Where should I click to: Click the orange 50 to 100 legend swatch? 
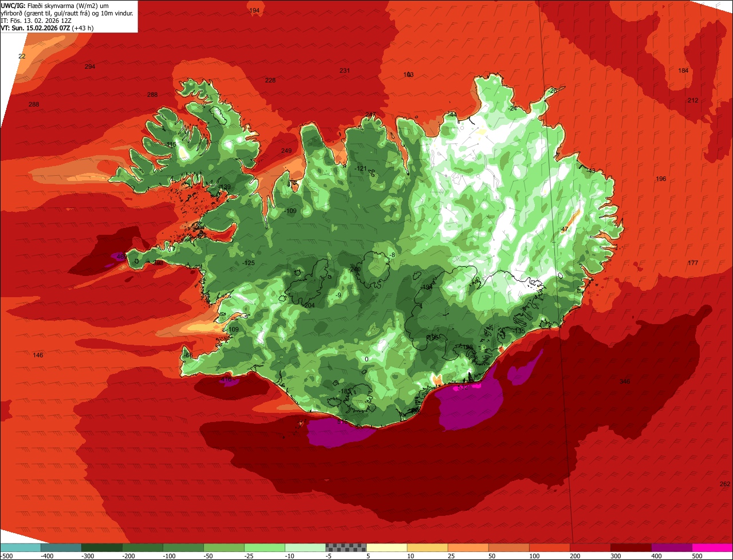click(x=509, y=547)
